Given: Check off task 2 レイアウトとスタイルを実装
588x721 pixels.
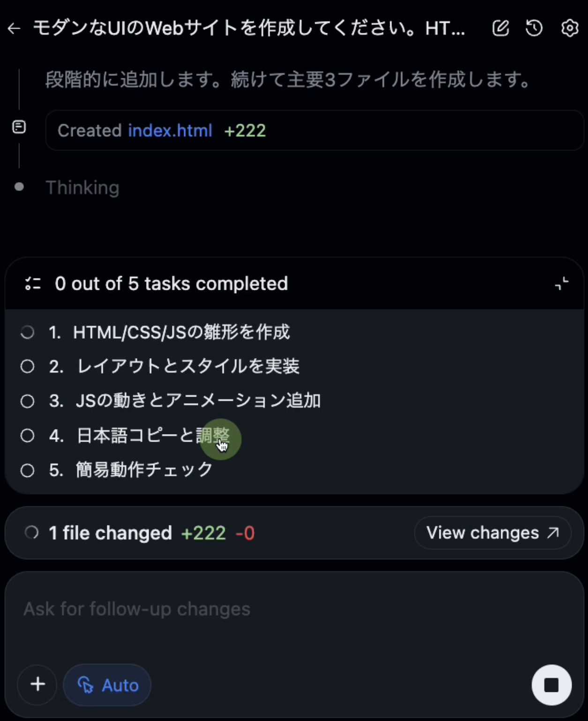Looking at the screenshot, I should tap(27, 367).
